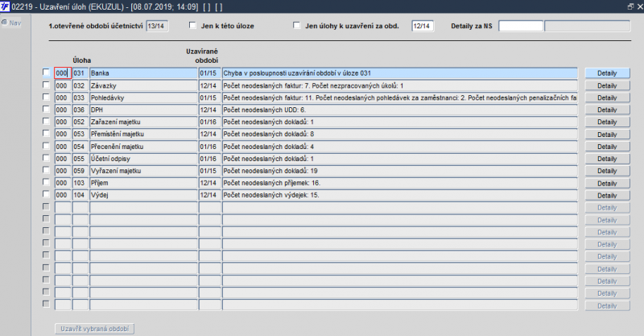Select the Vyřazení majetku name cell

point(143,171)
